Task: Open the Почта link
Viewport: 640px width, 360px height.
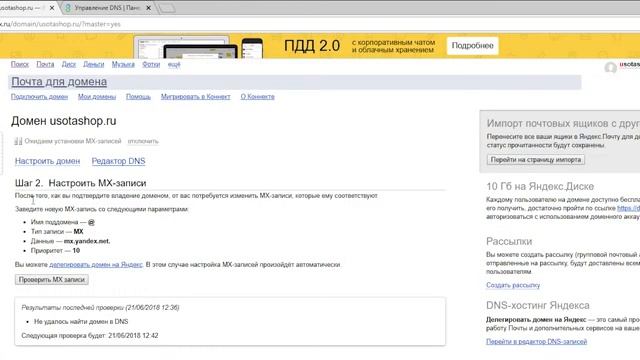Action: point(45,64)
